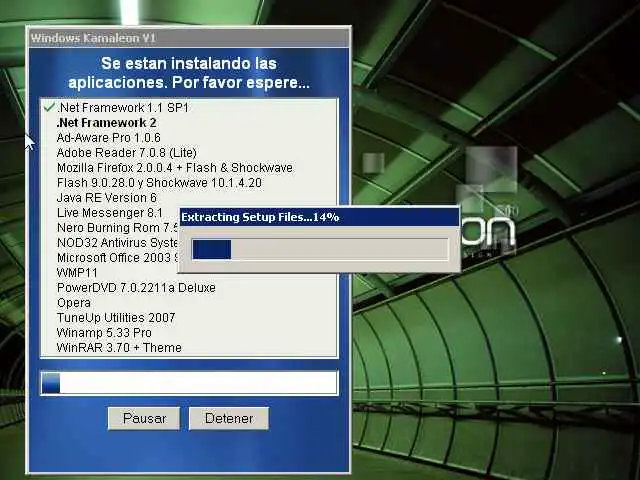Click the Extracting Setup Files progress bar

(x=320, y=249)
